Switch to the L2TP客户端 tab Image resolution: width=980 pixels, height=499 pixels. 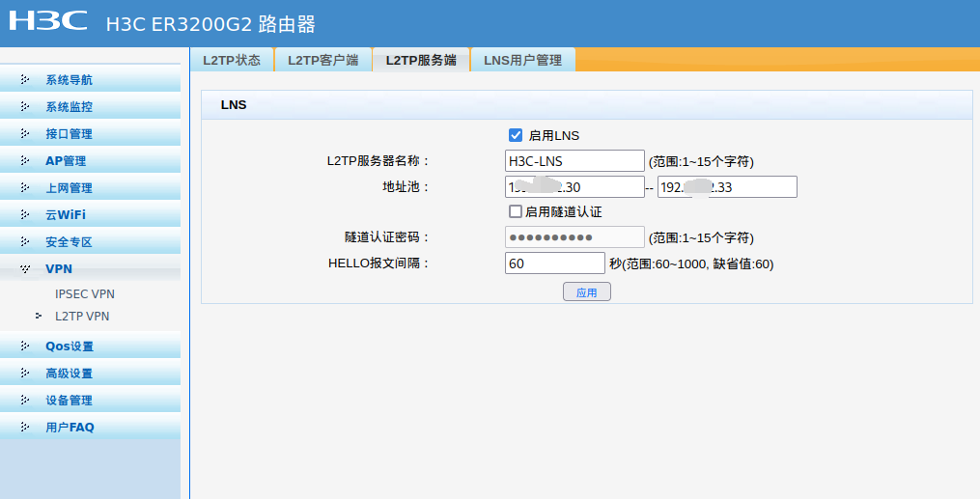[323, 60]
